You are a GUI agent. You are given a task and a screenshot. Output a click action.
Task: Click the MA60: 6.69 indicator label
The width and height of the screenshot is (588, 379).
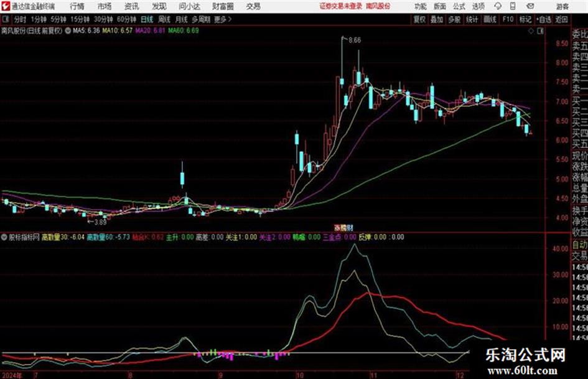click(184, 30)
